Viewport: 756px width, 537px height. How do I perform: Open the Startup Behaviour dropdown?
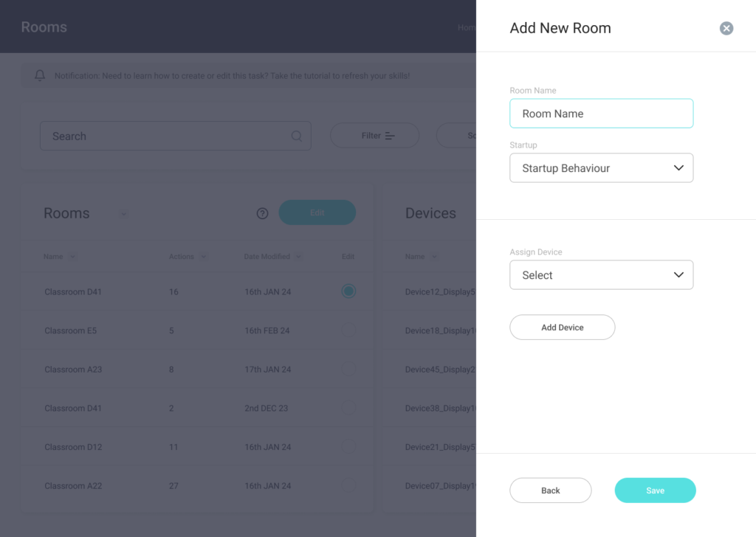click(601, 168)
